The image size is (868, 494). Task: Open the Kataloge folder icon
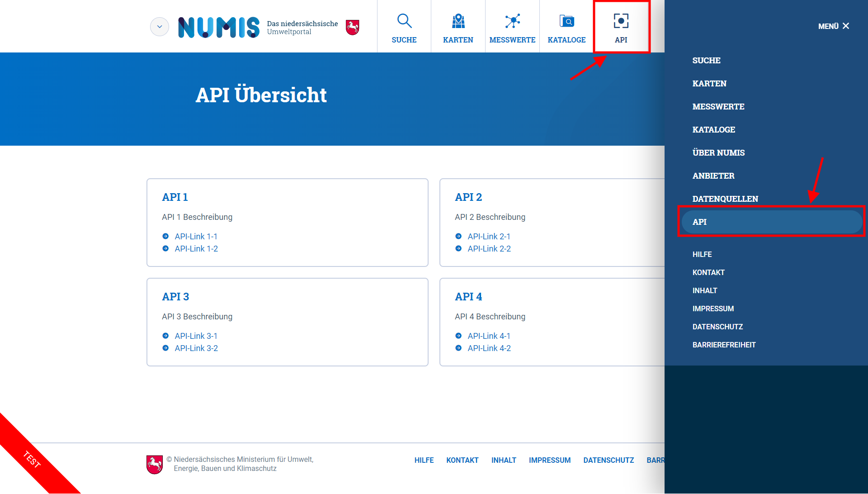click(566, 21)
